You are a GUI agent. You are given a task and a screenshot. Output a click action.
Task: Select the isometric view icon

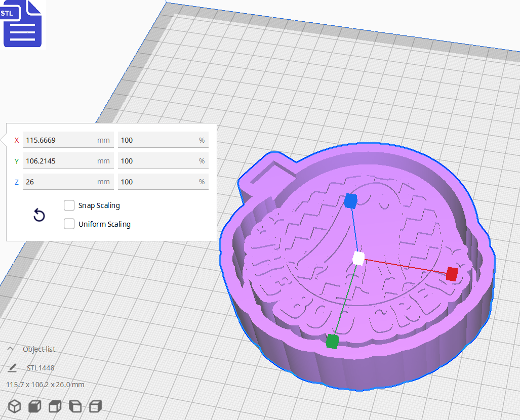click(x=14, y=406)
